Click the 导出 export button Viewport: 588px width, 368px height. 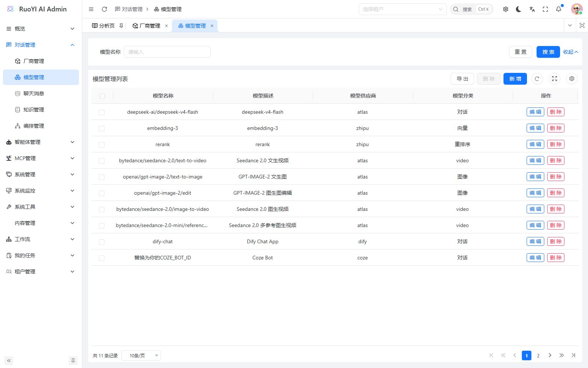[462, 79]
